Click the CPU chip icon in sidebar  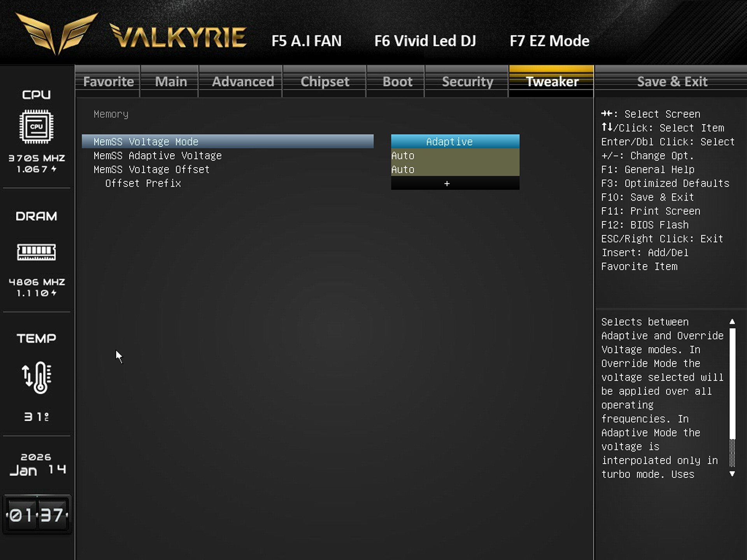coord(36,127)
